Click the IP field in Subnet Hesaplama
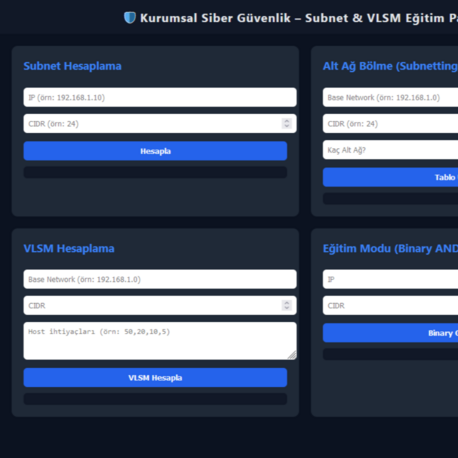This screenshot has height=458, width=458. point(160,97)
